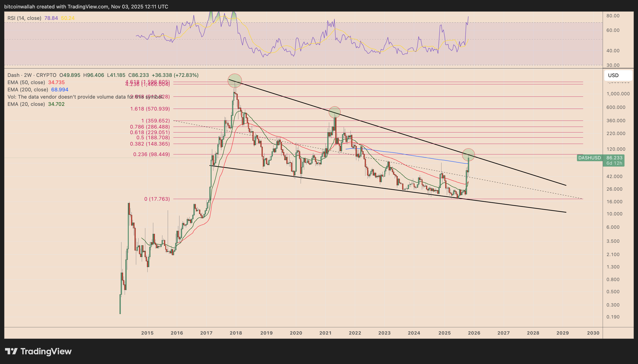Image resolution: width=638 pixels, height=364 pixels.
Task: Click the 0 (17.763) Fibonacci baseline label
Action: [157, 199]
